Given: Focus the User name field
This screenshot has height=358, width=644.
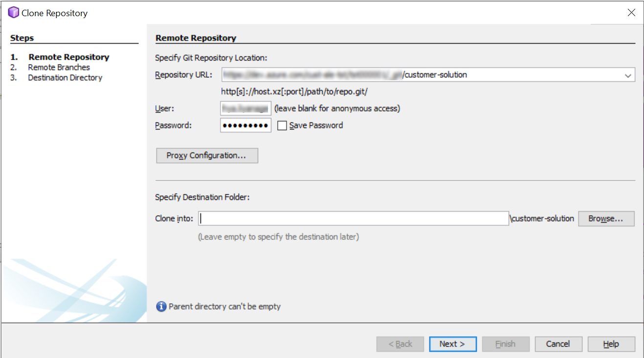Looking at the screenshot, I should click(245, 108).
